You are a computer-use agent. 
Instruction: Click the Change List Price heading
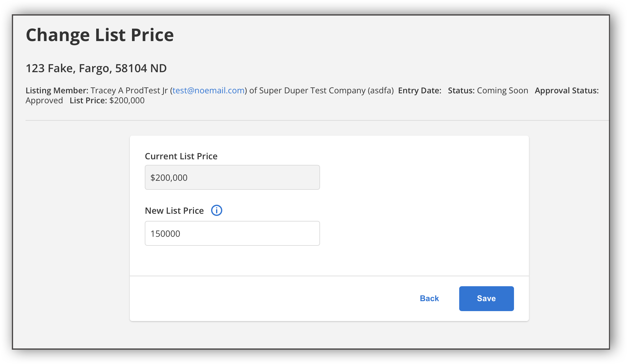coord(100,35)
